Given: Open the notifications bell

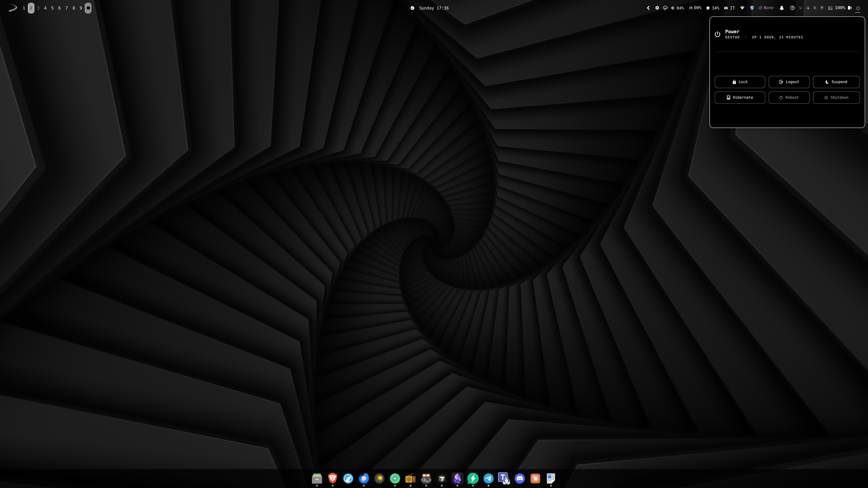Looking at the screenshot, I should tap(782, 8).
